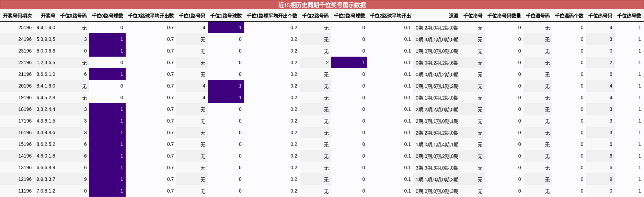Viewport: 644px width, 197px height.
Task: Click draw number 3,3,9,8,6
Action: pos(46,132)
